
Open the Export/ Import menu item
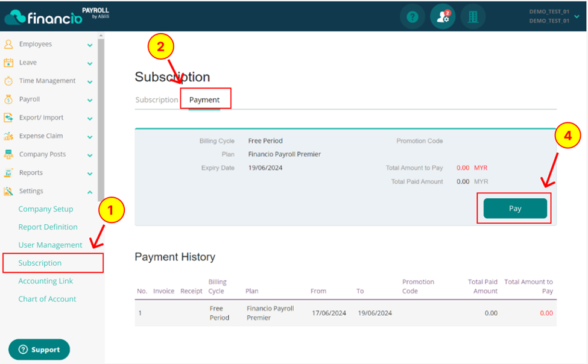click(x=41, y=118)
